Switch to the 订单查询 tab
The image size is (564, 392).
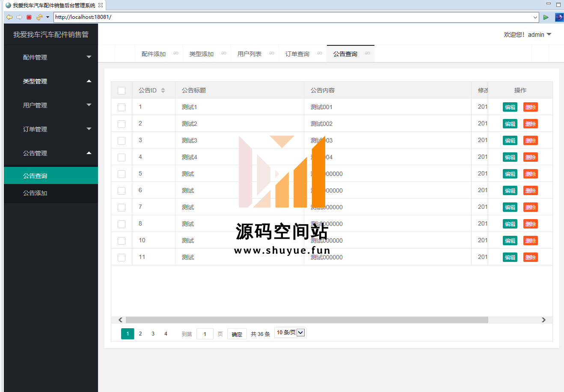(297, 54)
